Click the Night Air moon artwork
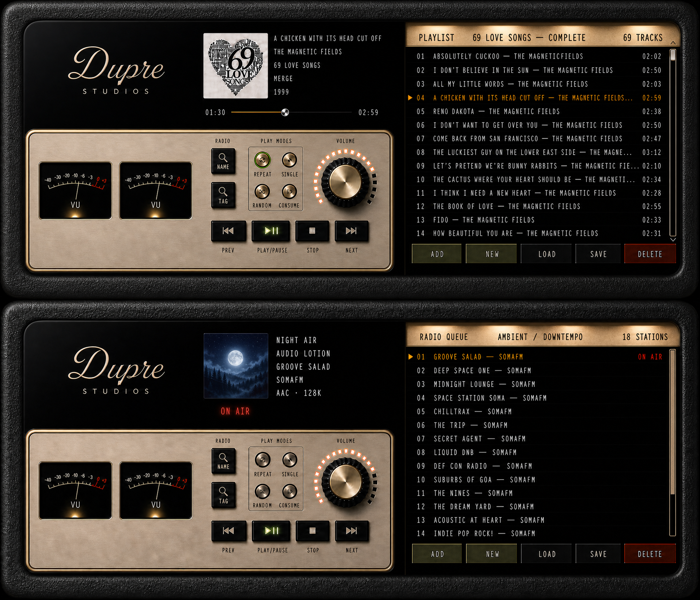 [236, 366]
